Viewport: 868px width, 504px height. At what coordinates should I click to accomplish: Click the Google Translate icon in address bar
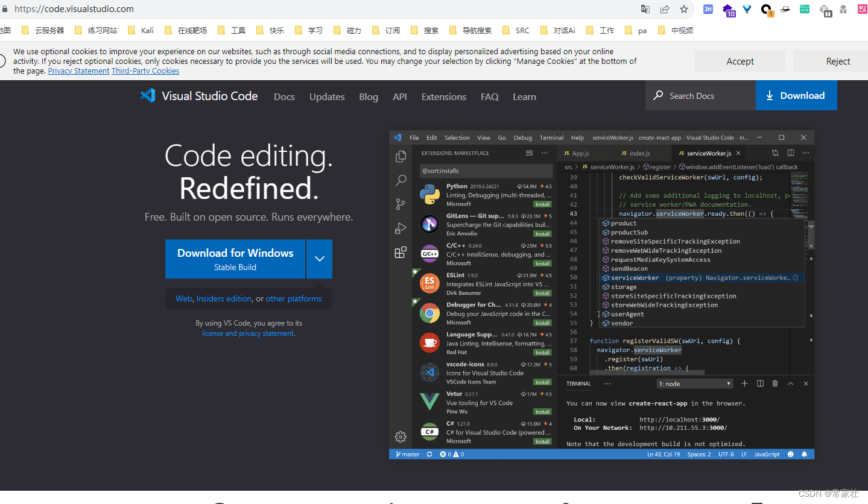tap(645, 9)
